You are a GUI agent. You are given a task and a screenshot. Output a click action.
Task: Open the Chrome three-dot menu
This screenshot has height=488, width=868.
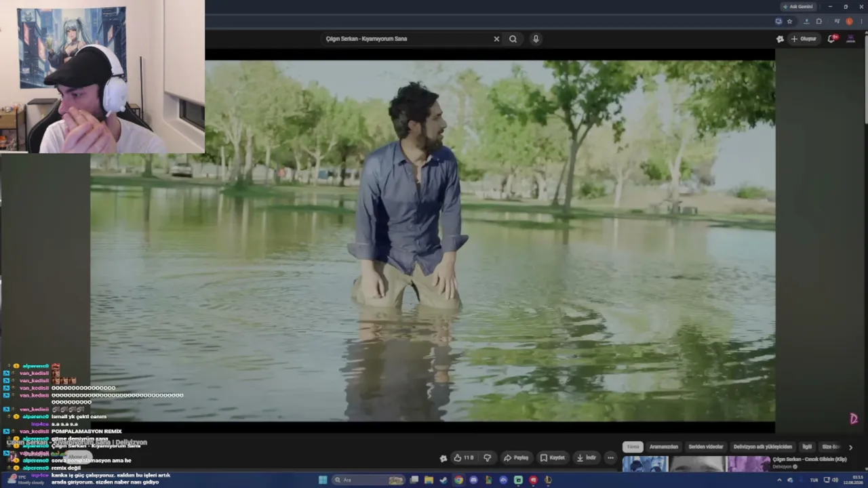pyautogui.click(x=861, y=21)
